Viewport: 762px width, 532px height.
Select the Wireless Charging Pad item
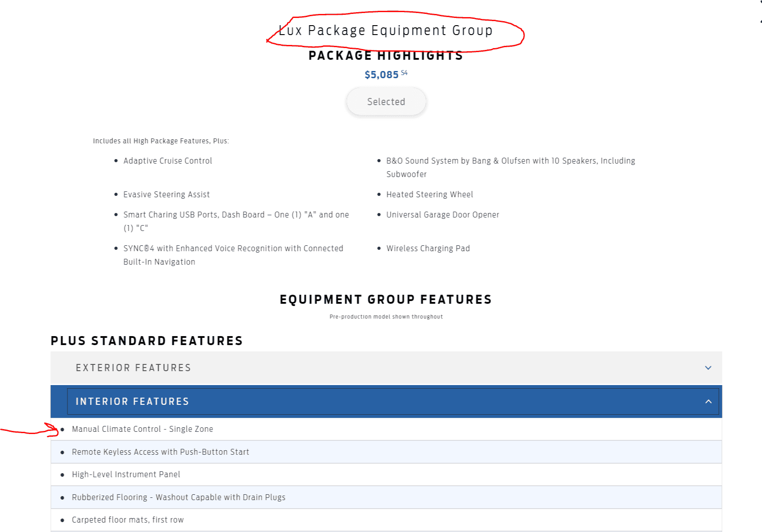[428, 248]
